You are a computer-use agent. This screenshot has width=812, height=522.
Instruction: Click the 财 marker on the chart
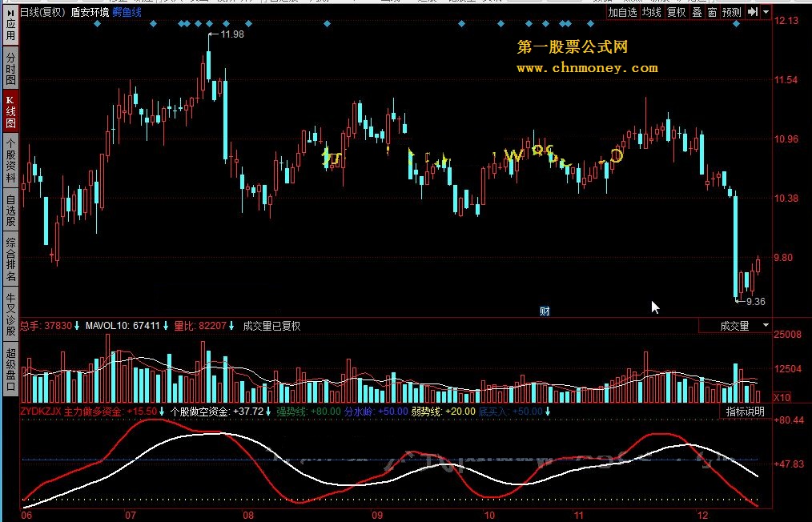click(x=545, y=311)
